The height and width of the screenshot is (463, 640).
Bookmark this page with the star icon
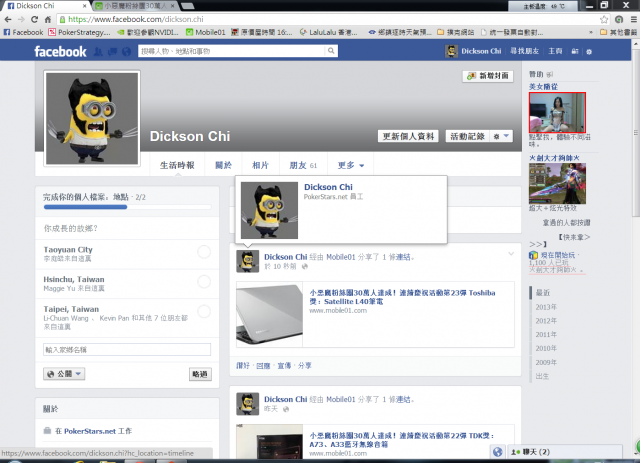coord(604,19)
